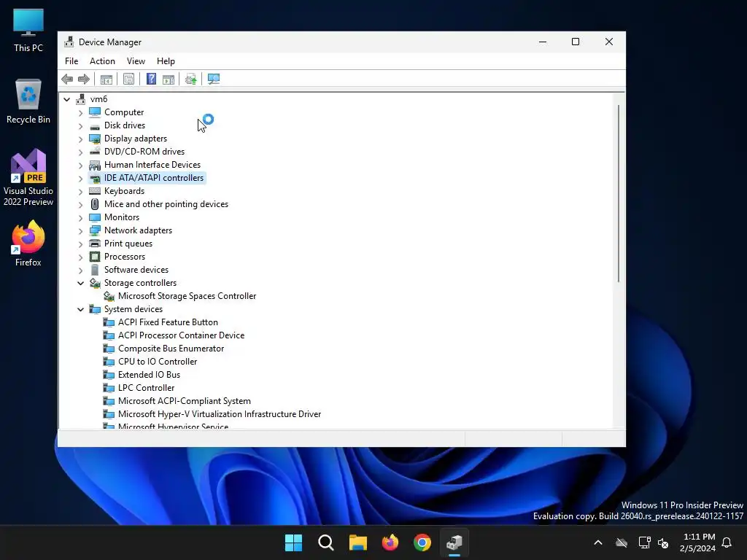
Task: Open taskbar Search
Action: click(x=326, y=542)
